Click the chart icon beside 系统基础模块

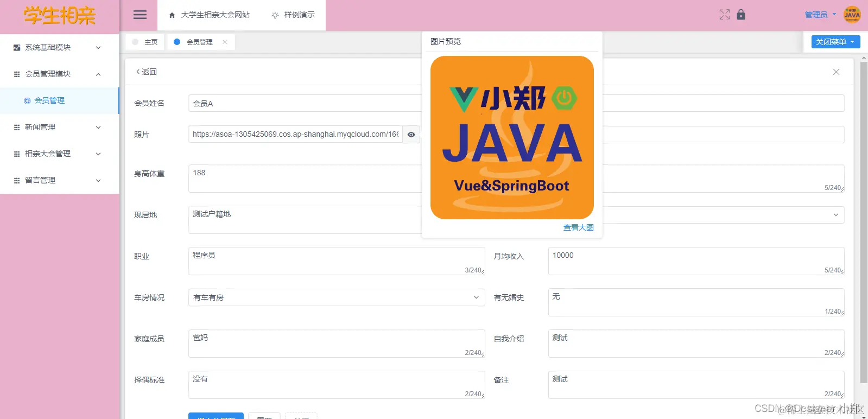coord(17,48)
